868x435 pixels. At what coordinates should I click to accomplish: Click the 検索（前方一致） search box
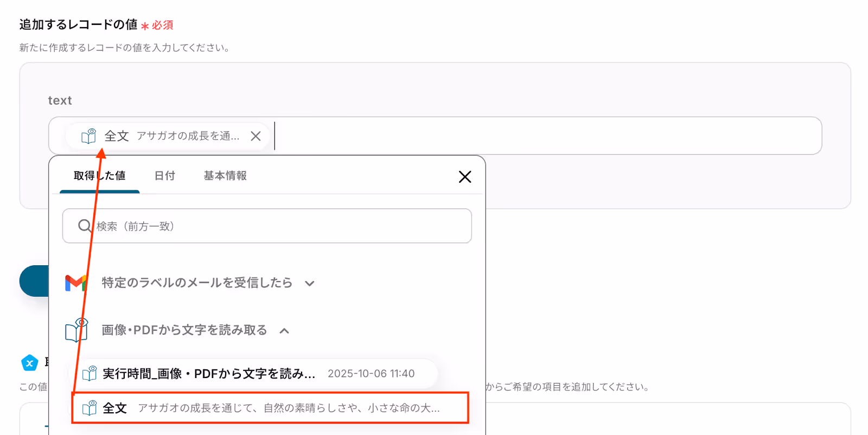click(x=267, y=226)
